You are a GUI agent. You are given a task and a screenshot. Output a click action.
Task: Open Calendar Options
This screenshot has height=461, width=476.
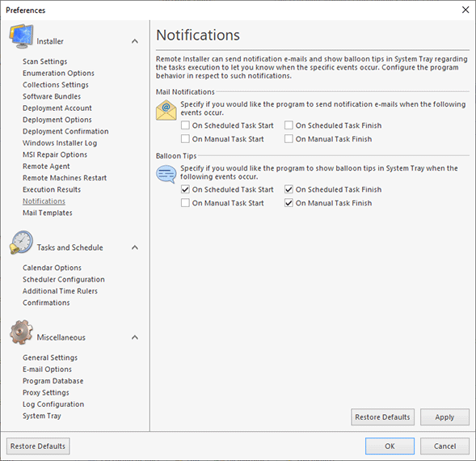coord(52,268)
